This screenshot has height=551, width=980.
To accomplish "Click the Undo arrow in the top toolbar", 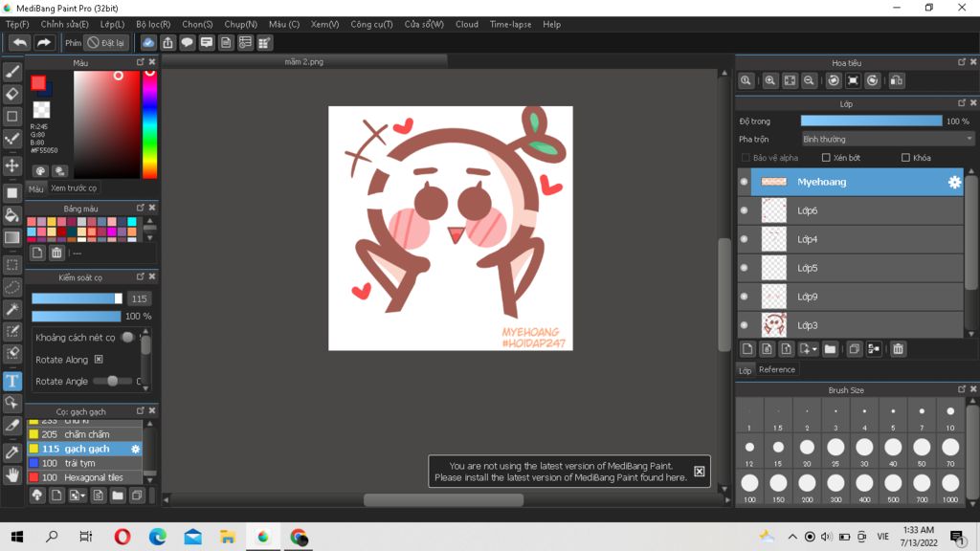I will tap(19, 42).
